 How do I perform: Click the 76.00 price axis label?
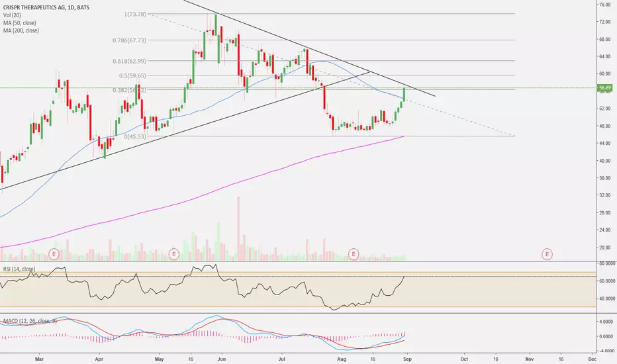(x=604, y=5)
